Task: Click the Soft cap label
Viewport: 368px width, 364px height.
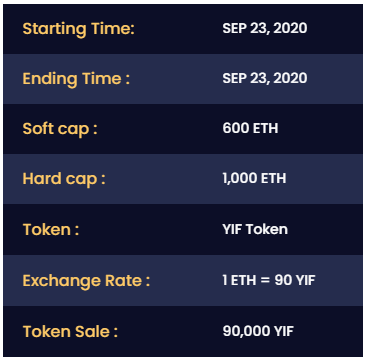Action: click(60, 129)
